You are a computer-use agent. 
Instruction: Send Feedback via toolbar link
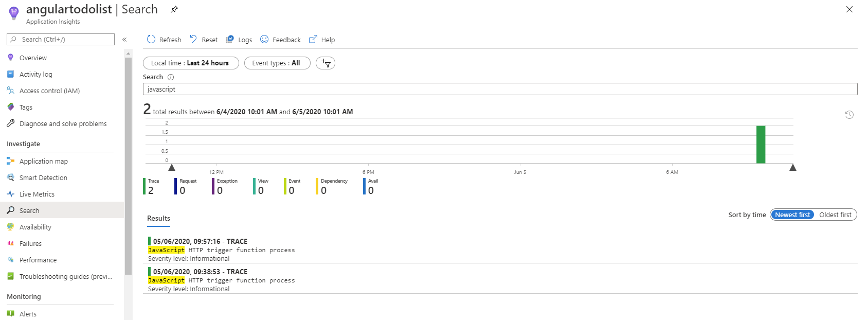coord(280,39)
